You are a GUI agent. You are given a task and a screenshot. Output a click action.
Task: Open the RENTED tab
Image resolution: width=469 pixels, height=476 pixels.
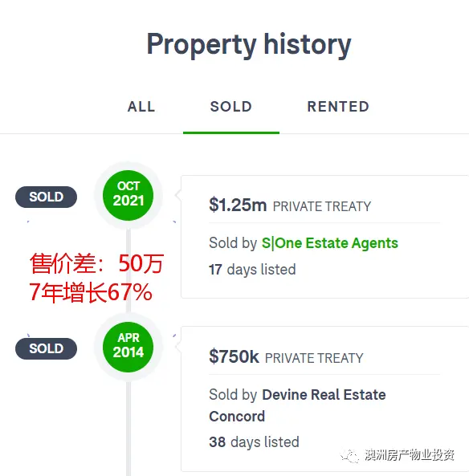(x=338, y=107)
